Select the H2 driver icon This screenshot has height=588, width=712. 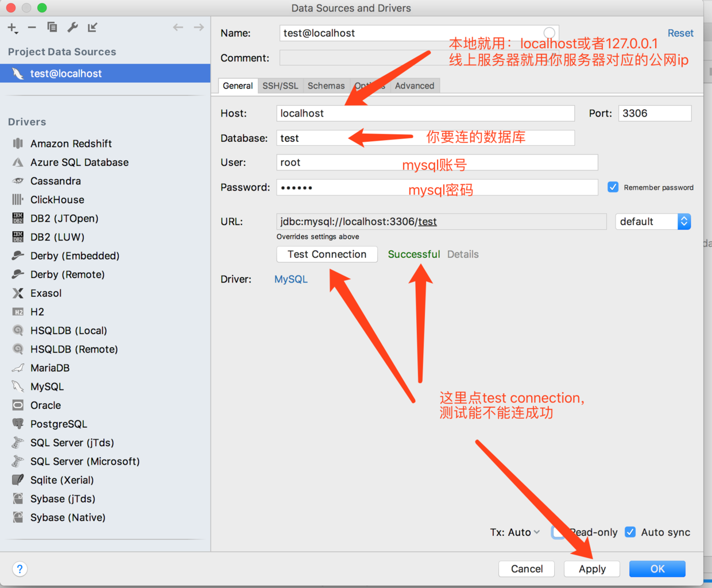(x=18, y=312)
